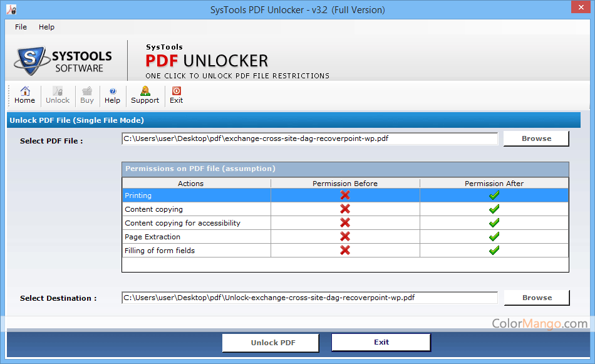Open the File menu

pos(21,27)
